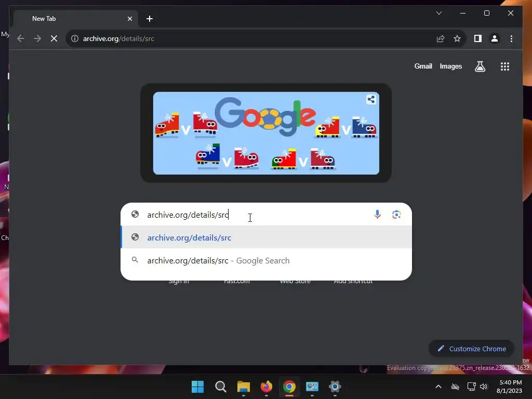Stop loading the page

pos(54,38)
